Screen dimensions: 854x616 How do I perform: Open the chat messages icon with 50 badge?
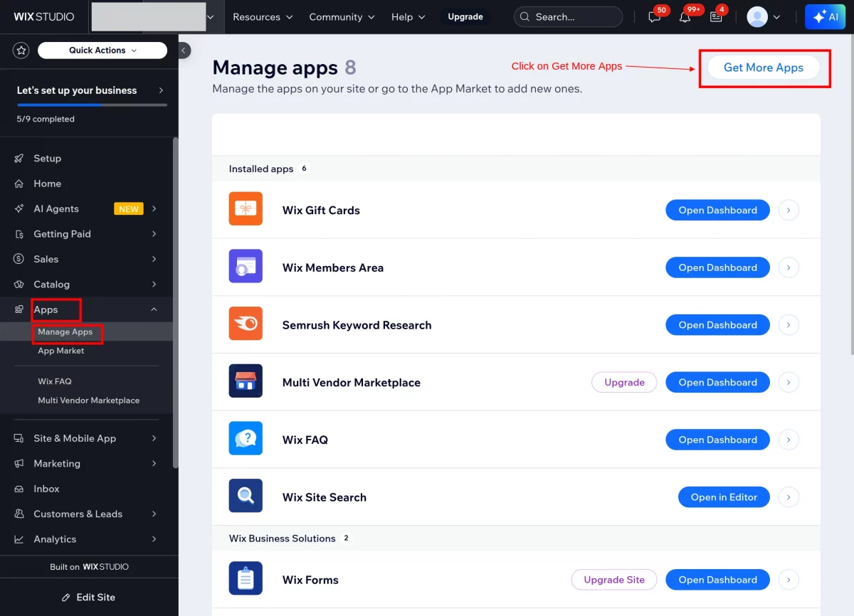coord(655,17)
